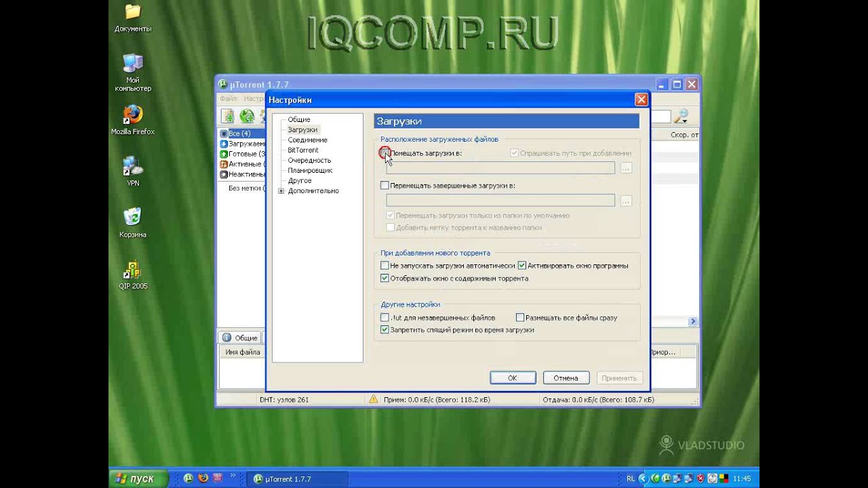Toggle Перемещать загрузки только из папки по умолчанию

click(x=390, y=216)
